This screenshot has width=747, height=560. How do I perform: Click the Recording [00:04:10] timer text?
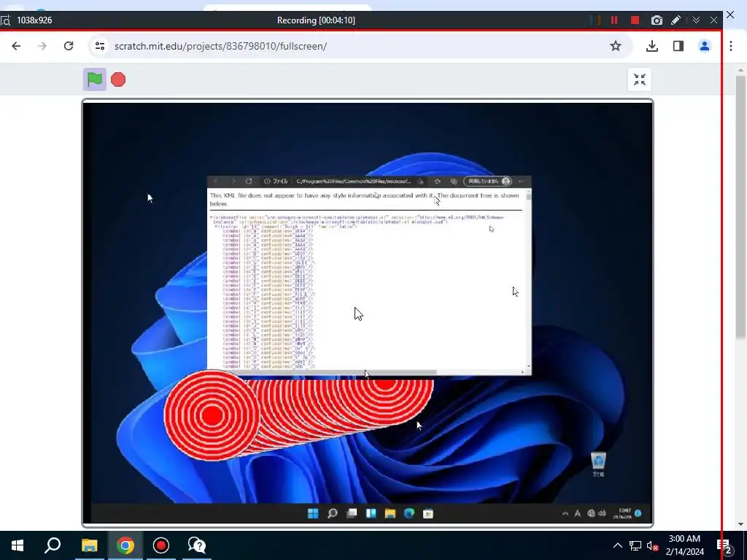316,20
